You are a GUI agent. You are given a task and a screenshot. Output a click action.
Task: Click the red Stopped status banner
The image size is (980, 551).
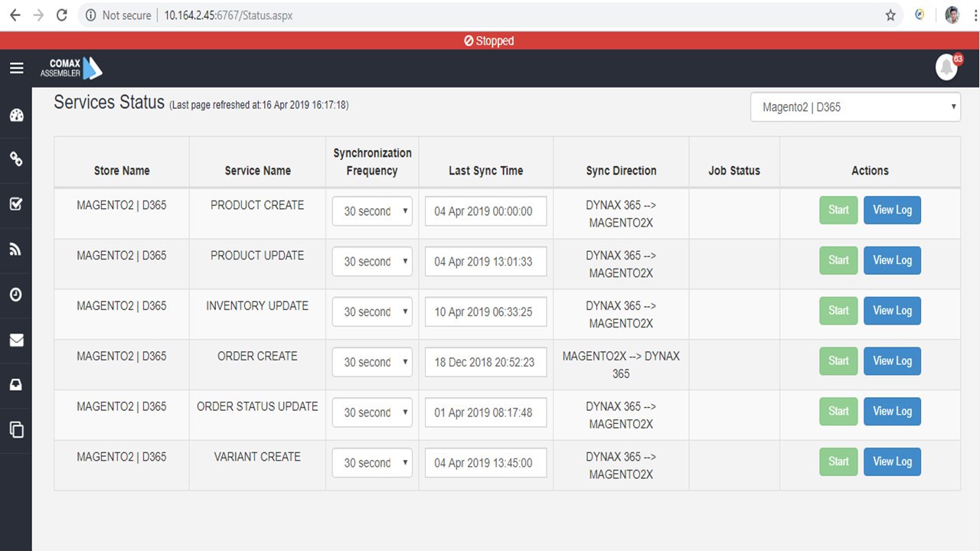click(490, 41)
